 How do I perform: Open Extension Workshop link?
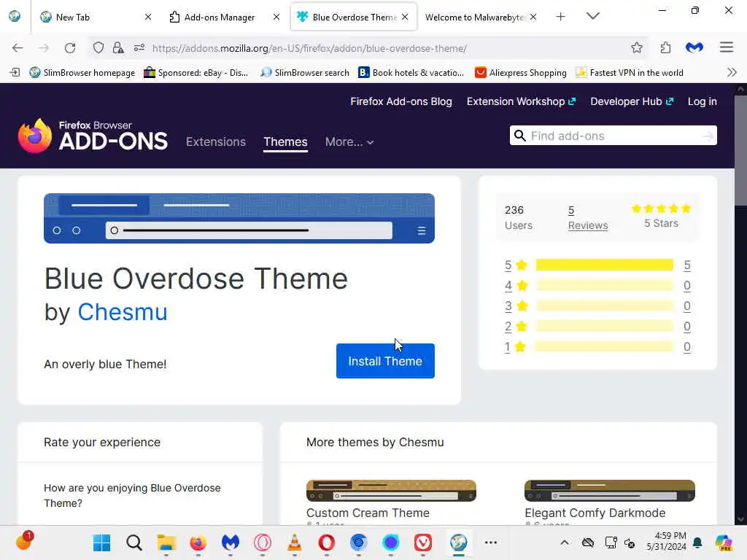(x=521, y=101)
